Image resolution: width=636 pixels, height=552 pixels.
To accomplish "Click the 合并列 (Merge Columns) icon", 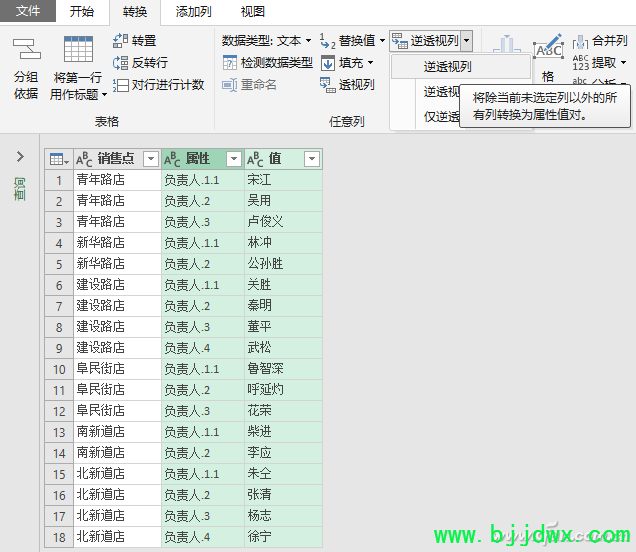I will pos(580,41).
